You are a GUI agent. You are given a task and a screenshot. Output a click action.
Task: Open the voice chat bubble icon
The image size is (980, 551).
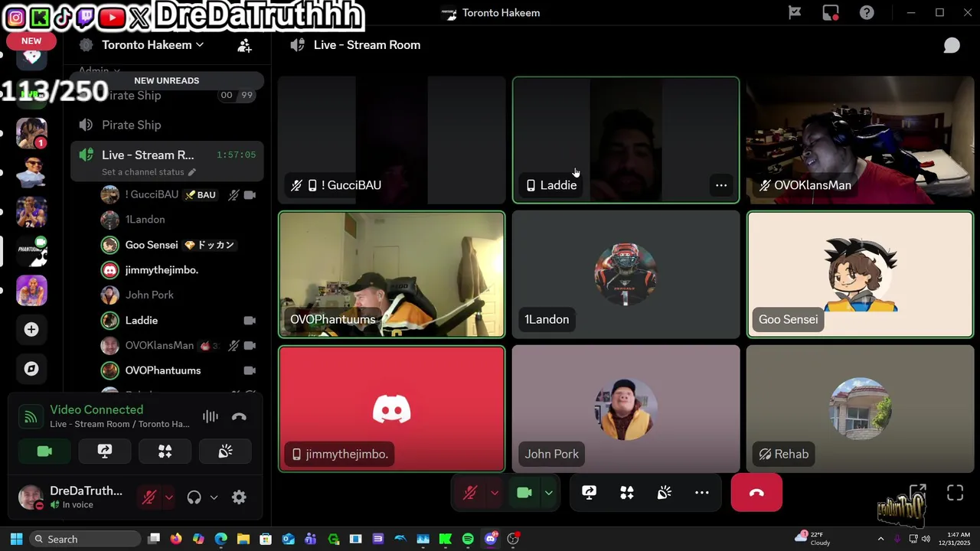point(952,45)
